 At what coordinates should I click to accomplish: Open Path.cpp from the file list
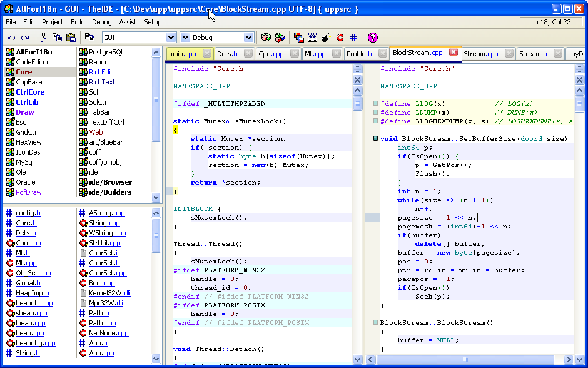(x=102, y=323)
